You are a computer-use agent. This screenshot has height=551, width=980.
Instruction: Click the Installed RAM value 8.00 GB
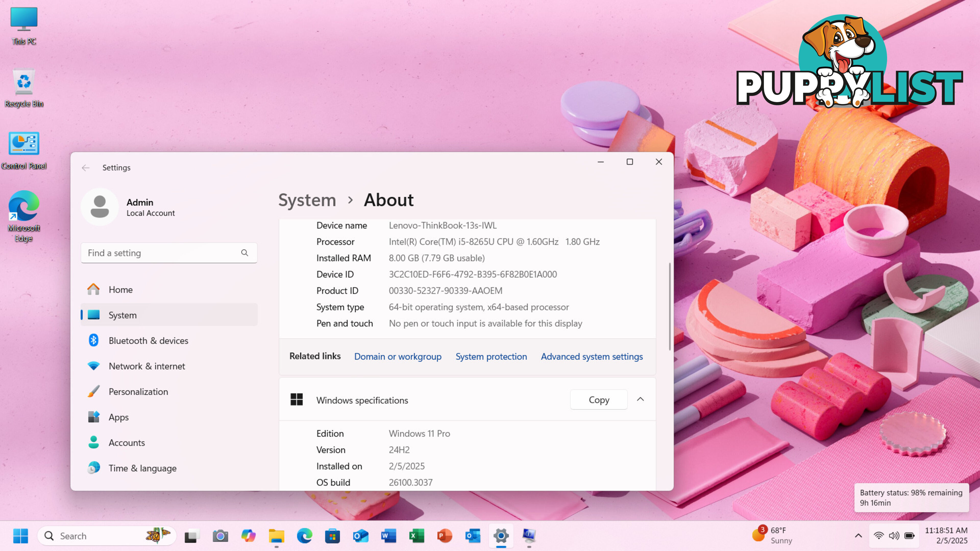[x=436, y=258]
